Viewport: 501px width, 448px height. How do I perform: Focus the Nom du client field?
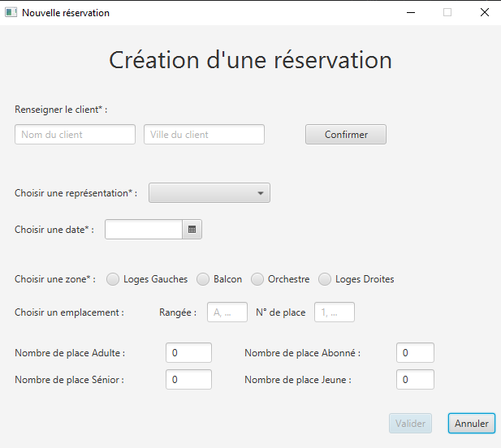(75, 135)
